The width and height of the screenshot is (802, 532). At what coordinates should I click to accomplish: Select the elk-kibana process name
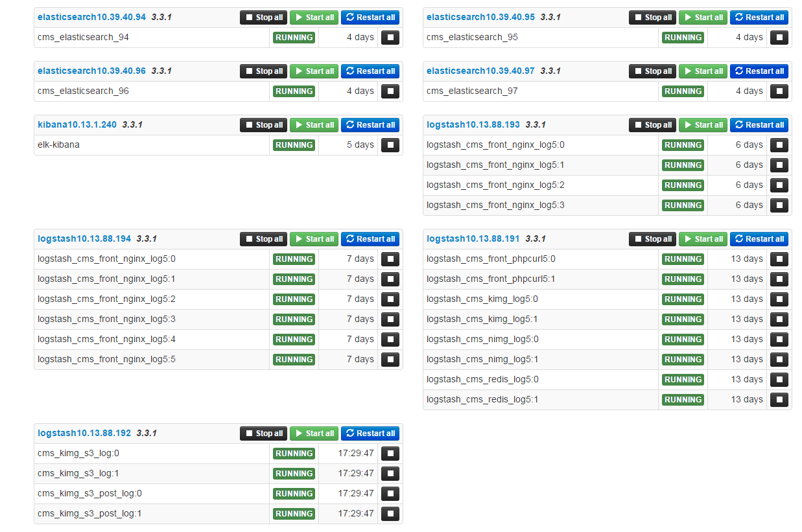(58, 145)
